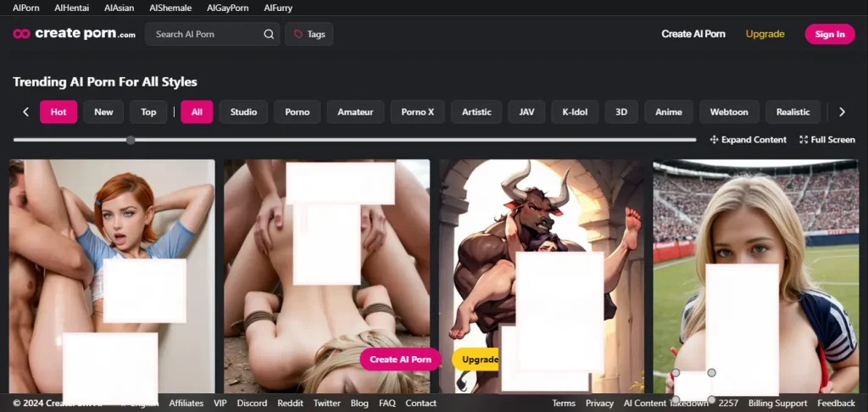868x412 pixels.
Task: Filter by the Webtoon style
Action: tap(729, 112)
